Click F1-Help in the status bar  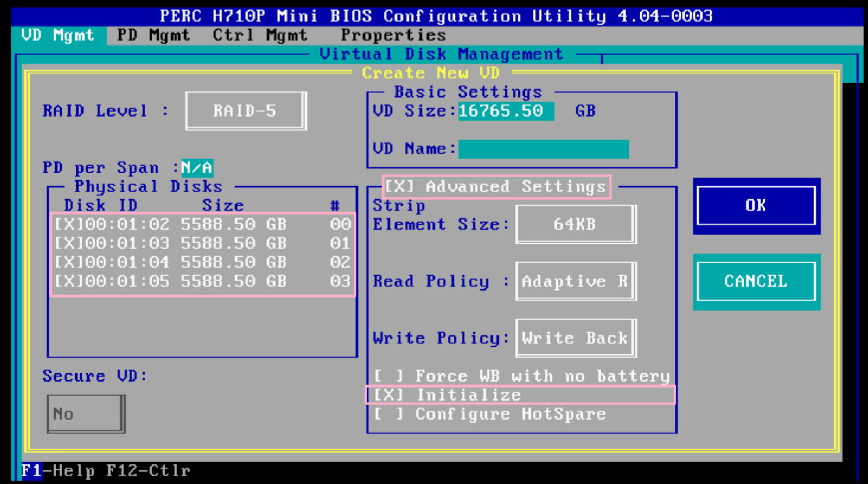(x=58, y=470)
